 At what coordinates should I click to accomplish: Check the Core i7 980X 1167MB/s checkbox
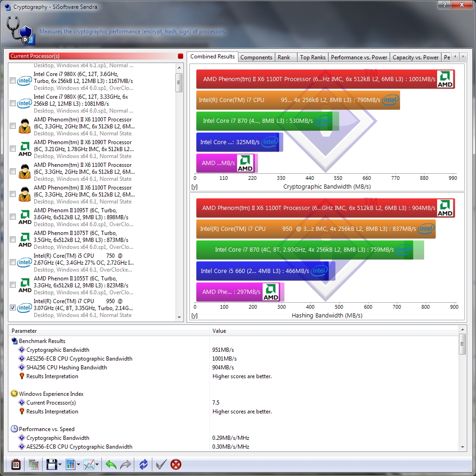tap(13, 81)
